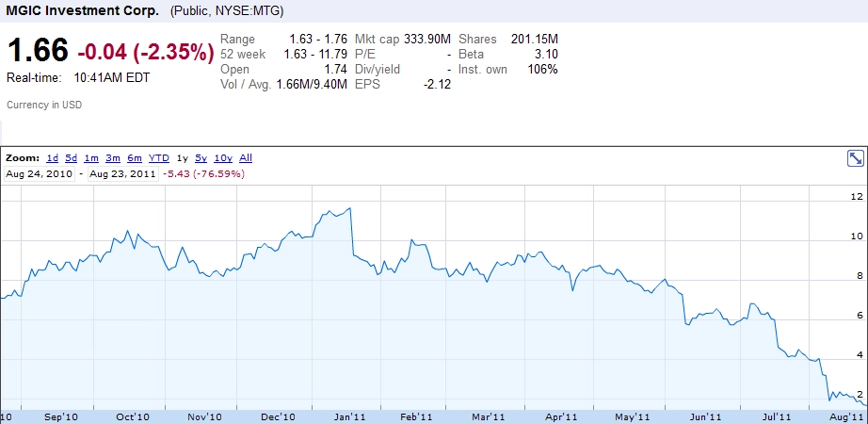
Task: Click the (Public, NYSE:MTG) ticker text
Action: (227, 11)
